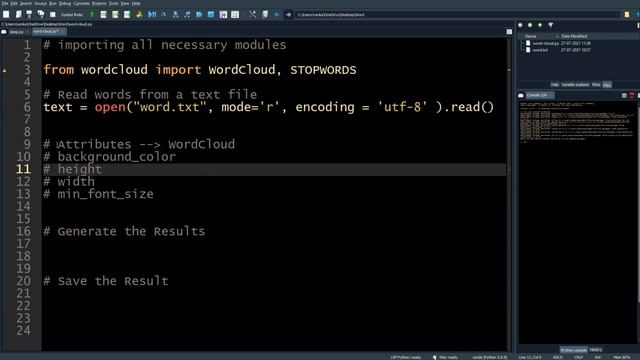Click the LSP Python ready status entry
Image resolution: width=640 pixels, height=360 pixels.
tap(406, 357)
